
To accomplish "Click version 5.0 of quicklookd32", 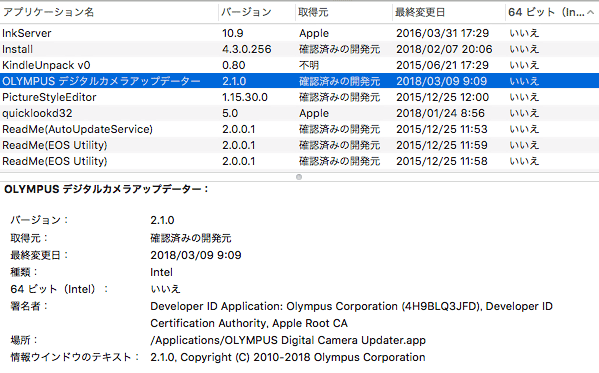I will click(230, 113).
